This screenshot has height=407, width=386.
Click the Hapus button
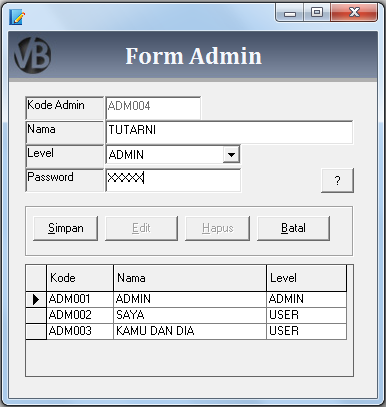[x=217, y=228]
